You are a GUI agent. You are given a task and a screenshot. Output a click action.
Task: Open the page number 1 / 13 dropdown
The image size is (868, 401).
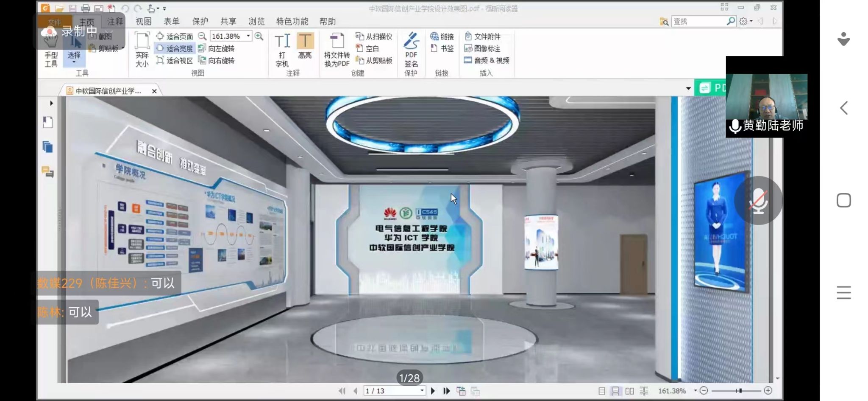coord(422,391)
